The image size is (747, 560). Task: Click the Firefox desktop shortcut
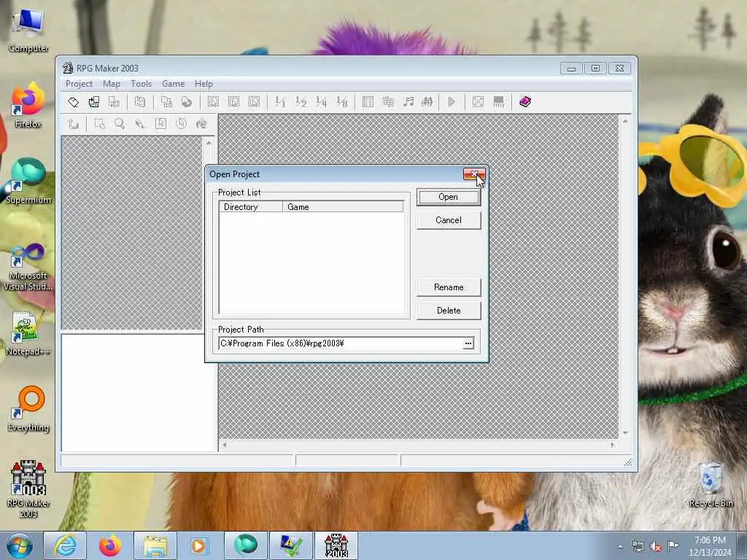click(28, 106)
